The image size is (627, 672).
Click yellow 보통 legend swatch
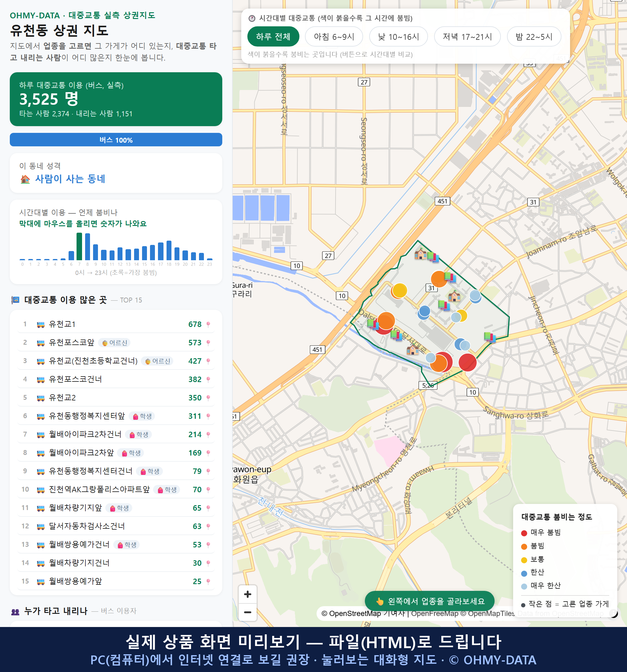(x=524, y=560)
